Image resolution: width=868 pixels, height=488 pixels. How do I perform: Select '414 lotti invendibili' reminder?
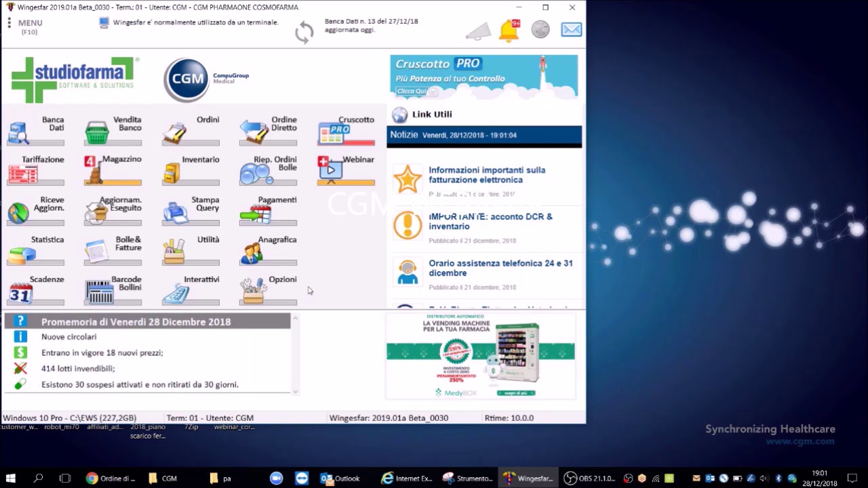[78, 369]
